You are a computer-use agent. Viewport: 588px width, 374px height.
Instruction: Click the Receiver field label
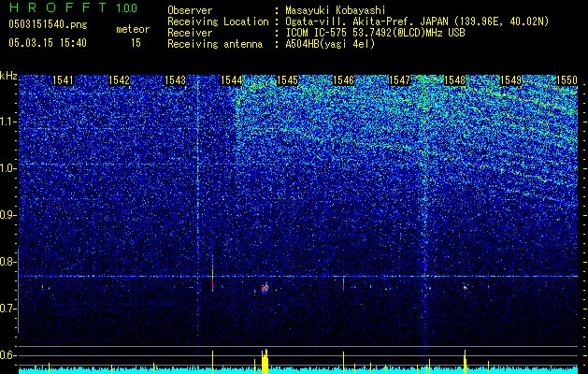click(x=190, y=33)
